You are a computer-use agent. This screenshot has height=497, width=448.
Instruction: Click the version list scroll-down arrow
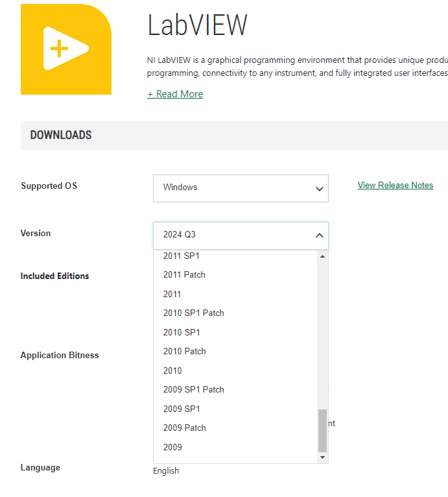322,457
